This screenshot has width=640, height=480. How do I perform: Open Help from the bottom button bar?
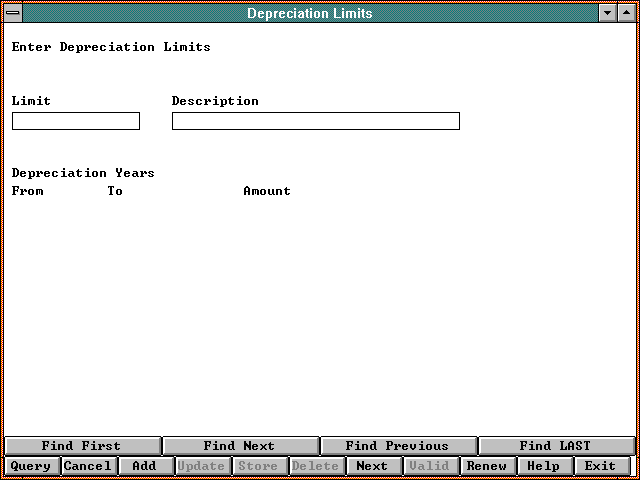tap(544, 466)
